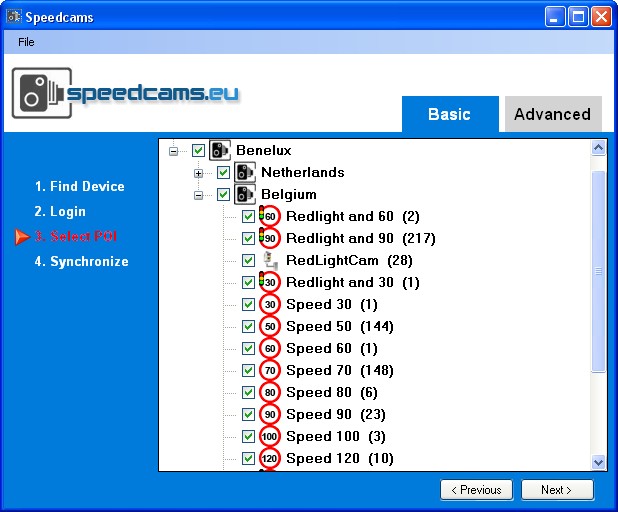The image size is (618, 512).
Task: Go to step 2. Login
Action: coord(60,212)
